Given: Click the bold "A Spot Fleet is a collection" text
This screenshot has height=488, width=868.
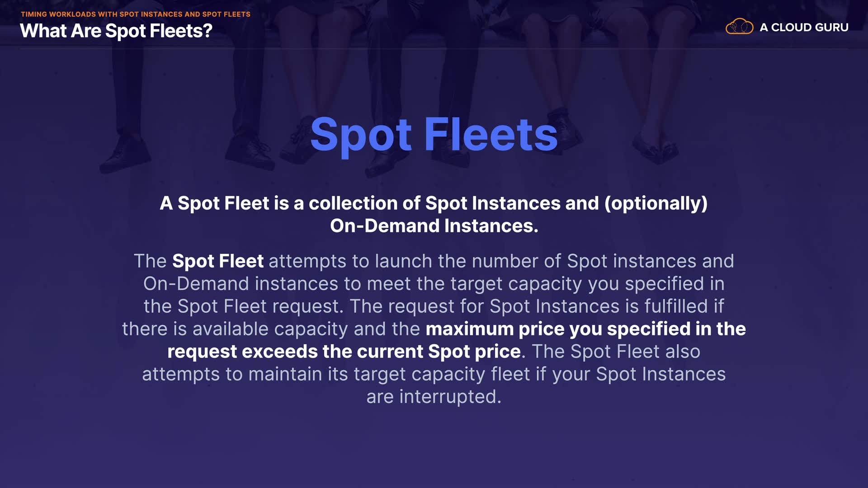Looking at the screenshot, I should (x=289, y=203).
